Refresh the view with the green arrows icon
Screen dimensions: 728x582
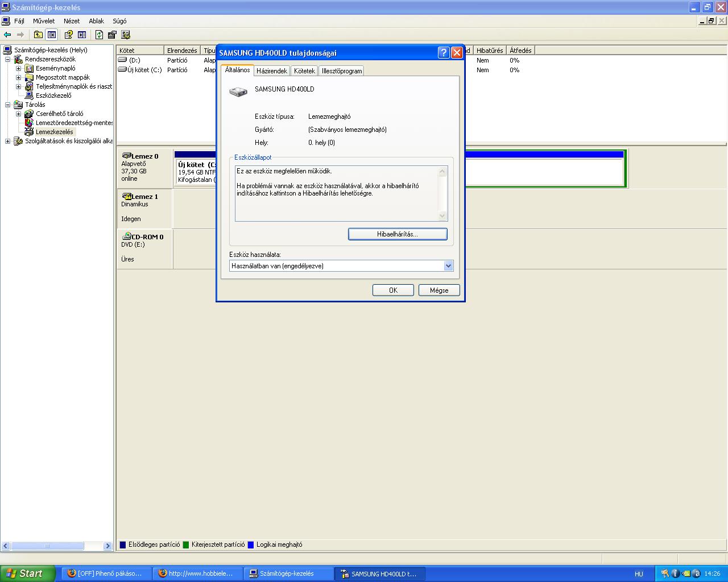tap(99, 35)
